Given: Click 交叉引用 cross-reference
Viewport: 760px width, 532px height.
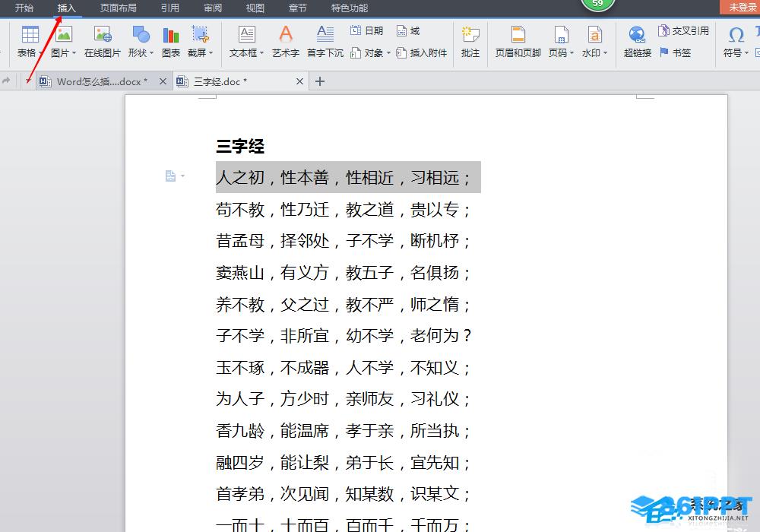Looking at the screenshot, I should coord(683,31).
